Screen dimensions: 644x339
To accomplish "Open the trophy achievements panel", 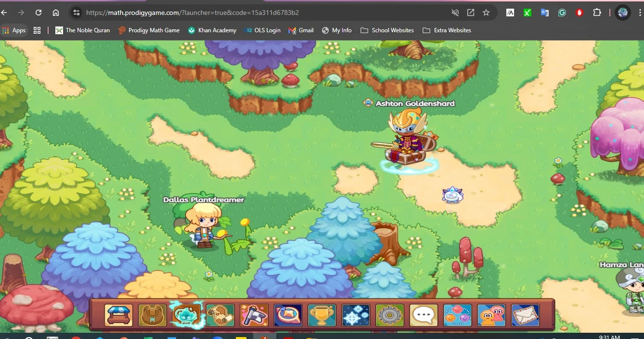I will click(x=322, y=315).
